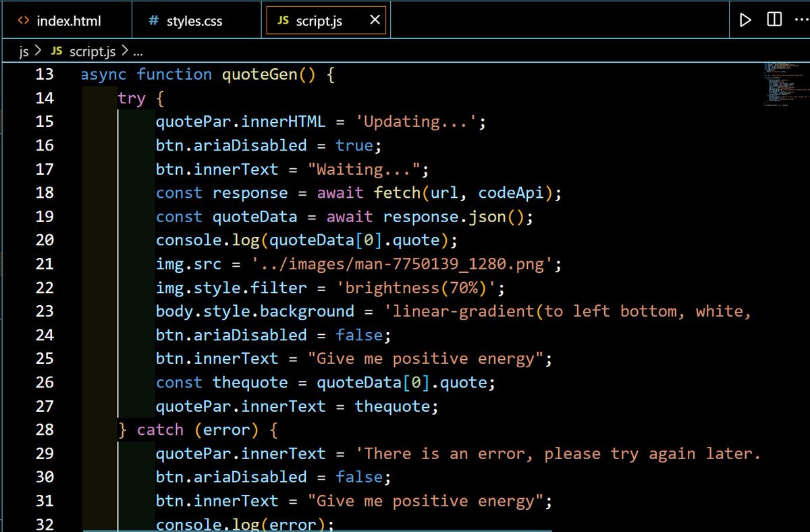Screen dimensions: 810x532
Task: Click the 'Updating...' string literal
Action: point(416,122)
